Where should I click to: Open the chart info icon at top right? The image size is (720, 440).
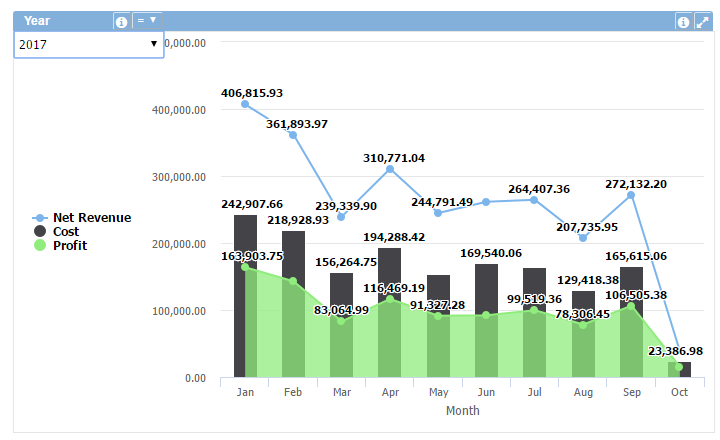[x=683, y=21]
